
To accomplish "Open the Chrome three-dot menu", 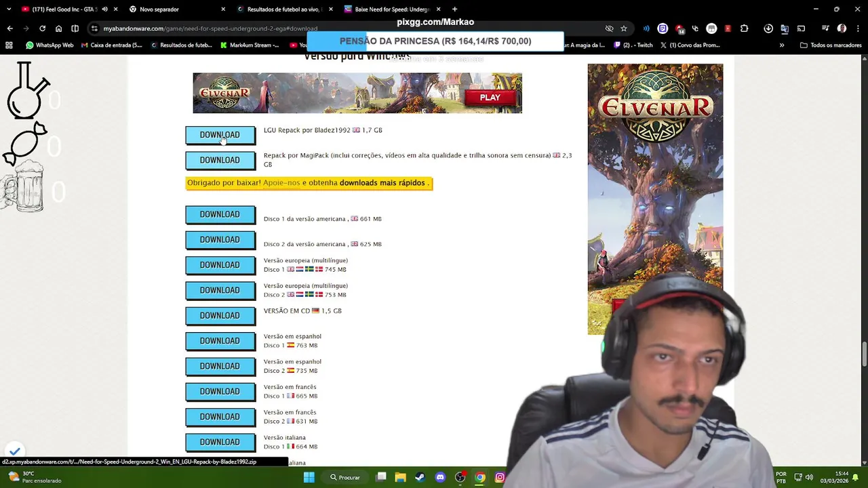I will [x=858, y=28].
